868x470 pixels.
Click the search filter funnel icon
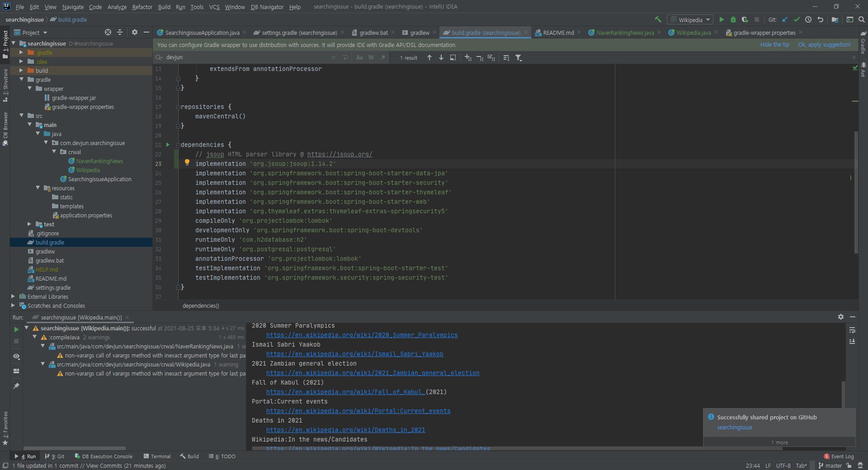pyautogui.click(x=519, y=57)
